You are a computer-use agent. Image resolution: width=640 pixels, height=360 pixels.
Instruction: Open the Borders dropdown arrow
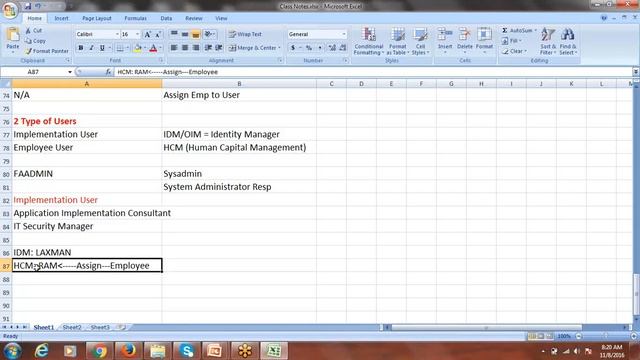point(127,48)
